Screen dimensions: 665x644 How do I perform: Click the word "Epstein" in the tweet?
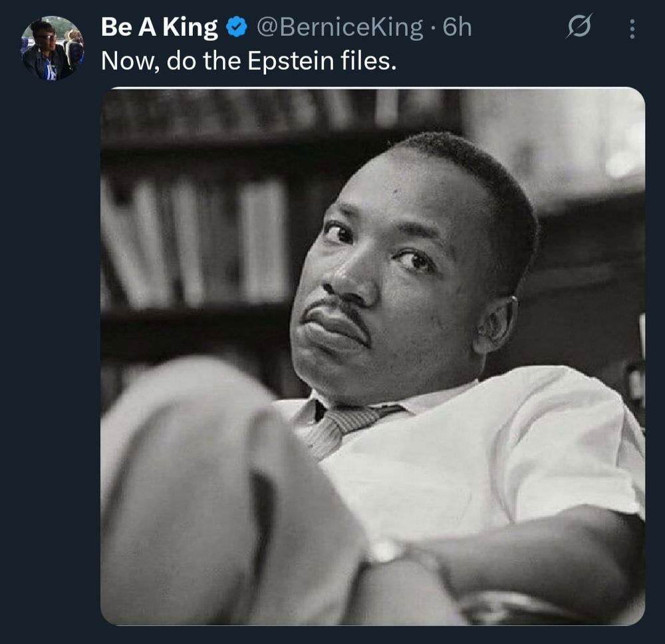[291, 61]
